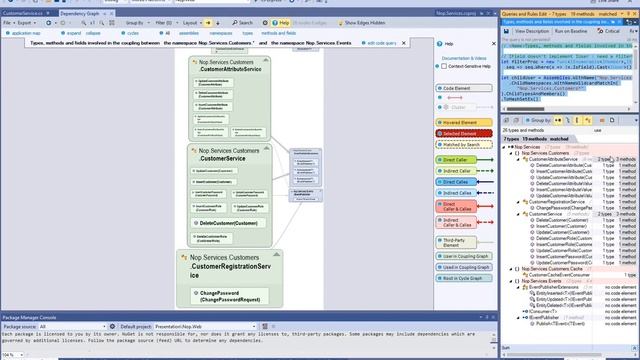This screenshot has width=640, height=360.
Task: Select the 'All' grouping radio option
Action: coord(165,33)
